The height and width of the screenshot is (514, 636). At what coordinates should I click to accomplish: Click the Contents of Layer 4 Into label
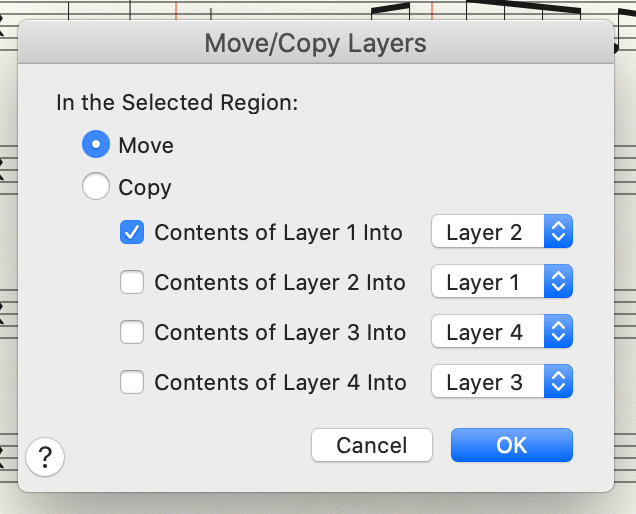pyautogui.click(x=281, y=383)
